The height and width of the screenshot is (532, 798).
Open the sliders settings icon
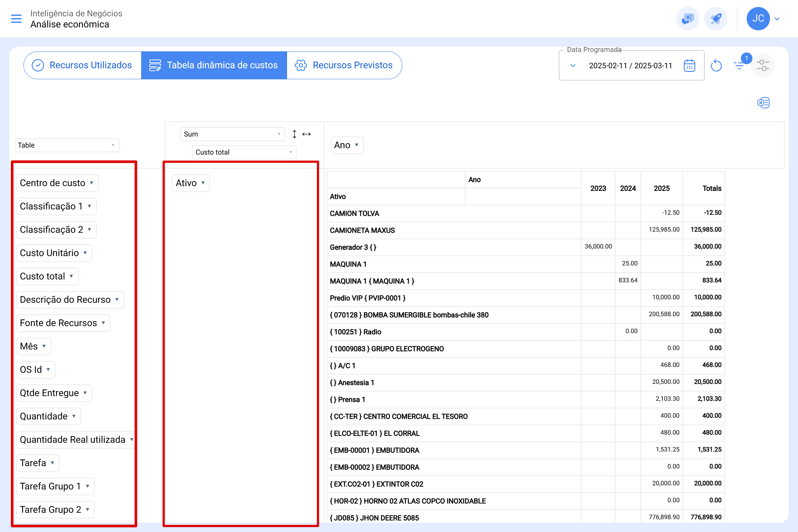(x=763, y=65)
